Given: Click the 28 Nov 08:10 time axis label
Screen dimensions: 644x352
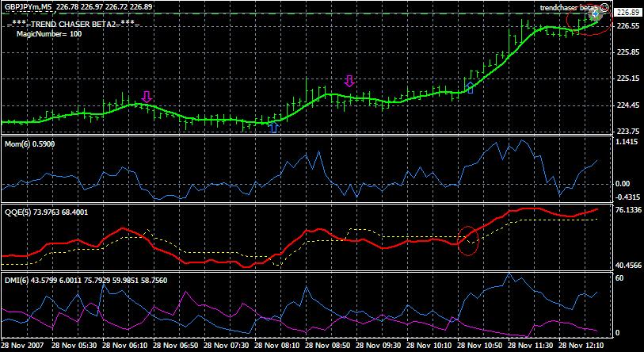Looking at the screenshot, I should coord(279,344).
